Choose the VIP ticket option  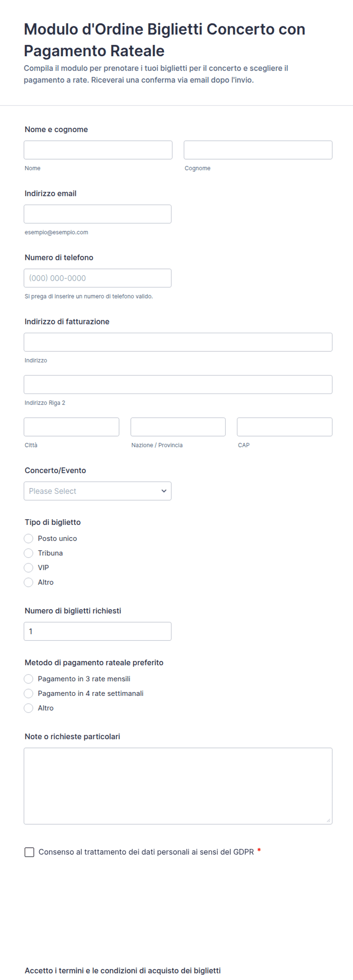point(28,567)
